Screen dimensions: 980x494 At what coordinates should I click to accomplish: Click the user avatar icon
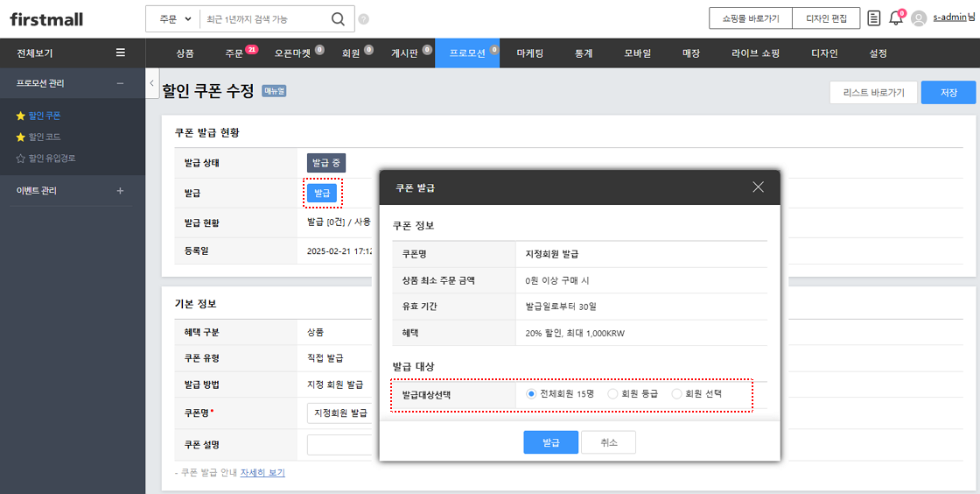(x=919, y=18)
